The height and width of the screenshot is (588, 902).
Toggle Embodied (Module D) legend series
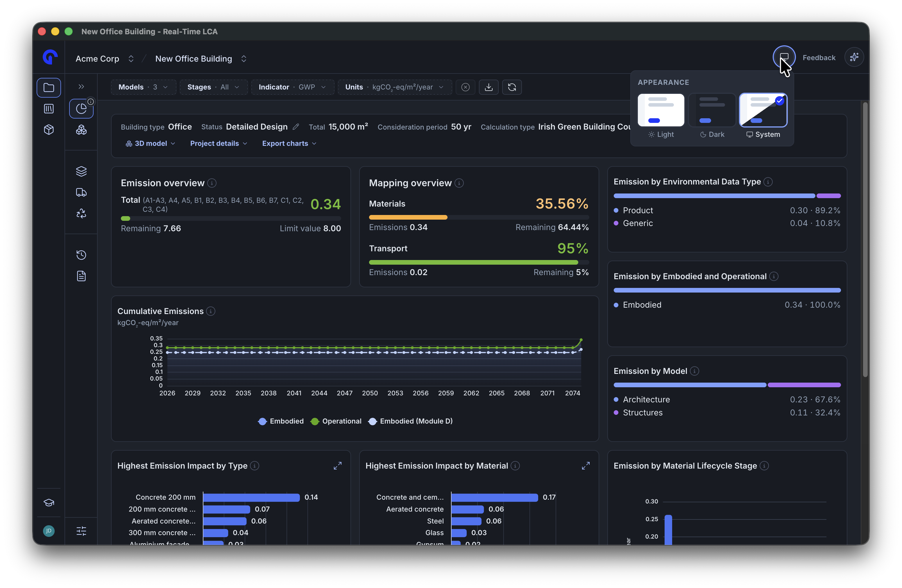pyautogui.click(x=410, y=421)
